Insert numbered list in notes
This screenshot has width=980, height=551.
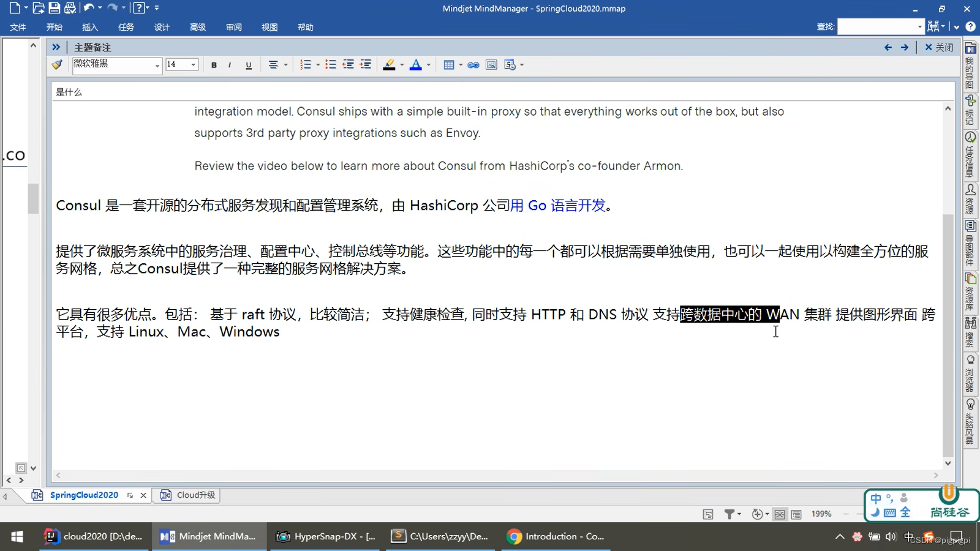point(305,65)
